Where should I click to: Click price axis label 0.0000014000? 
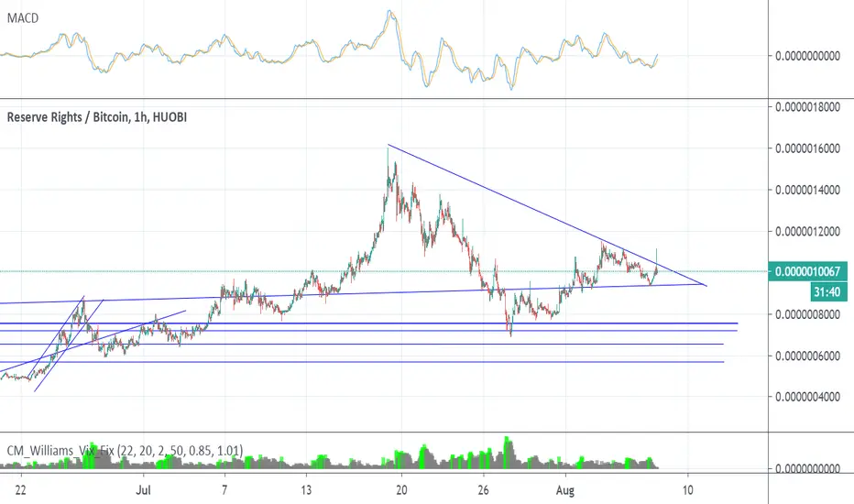point(807,190)
